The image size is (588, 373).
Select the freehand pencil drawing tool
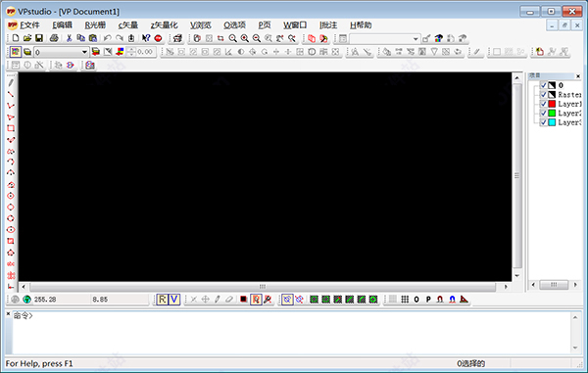pyautogui.click(x=11, y=83)
